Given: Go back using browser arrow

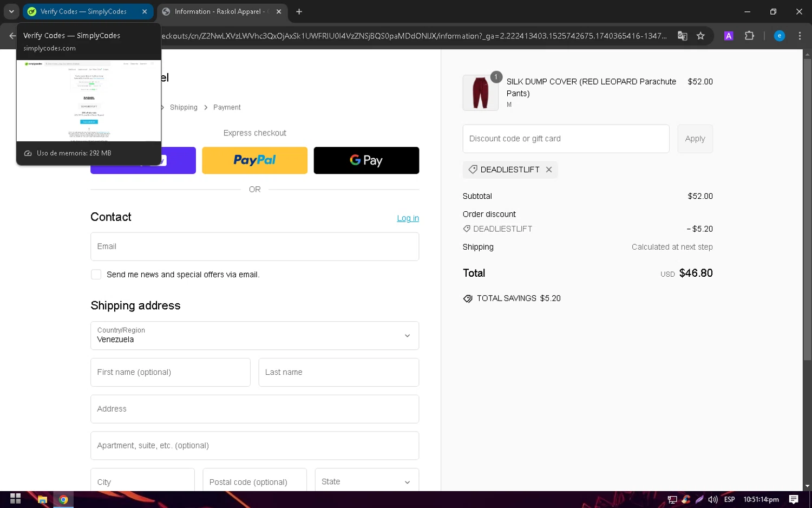Looking at the screenshot, I should click(12, 36).
